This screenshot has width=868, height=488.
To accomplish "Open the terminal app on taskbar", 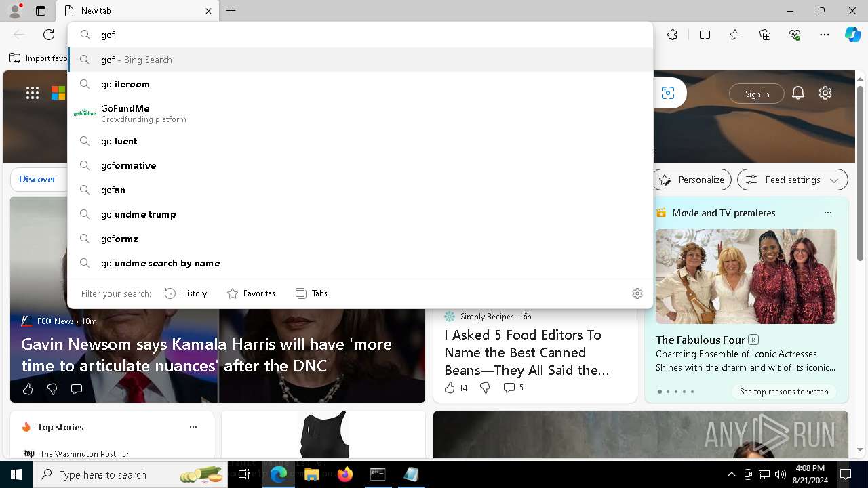I will click(378, 474).
